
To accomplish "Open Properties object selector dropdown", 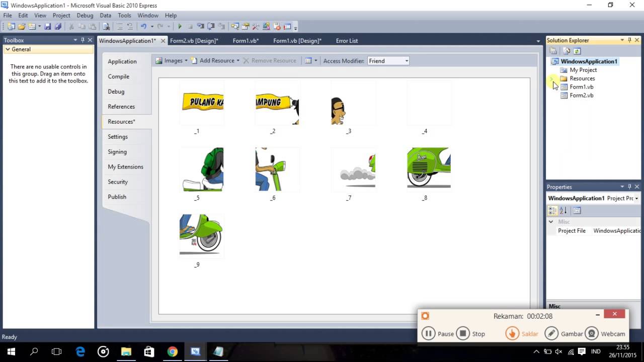I will tap(636, 199).
